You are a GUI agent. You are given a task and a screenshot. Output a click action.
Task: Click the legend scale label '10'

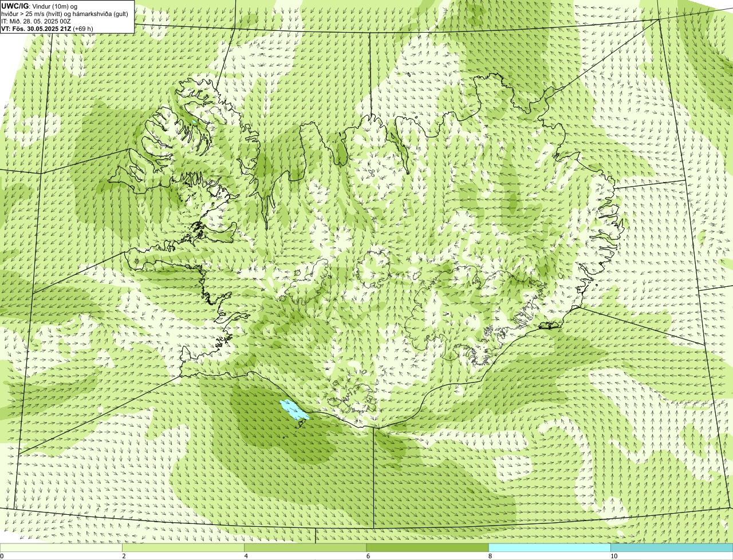click(x=614, y=556)
